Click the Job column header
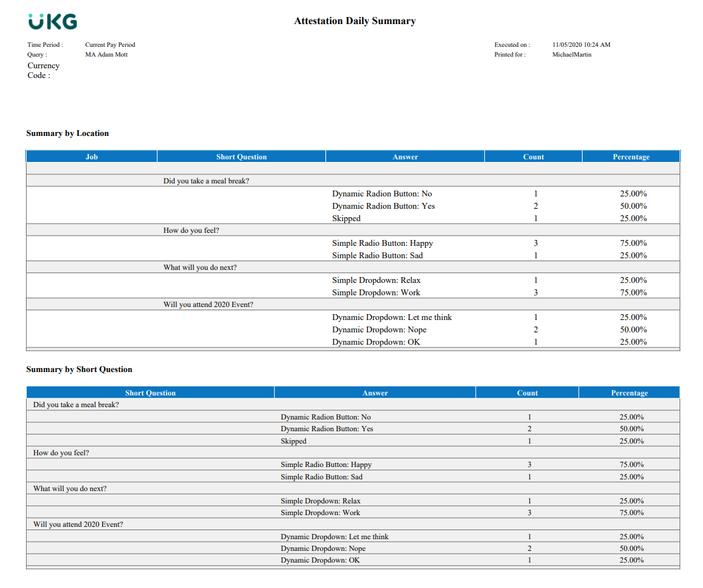703x588 pixels. coord(92,157)
